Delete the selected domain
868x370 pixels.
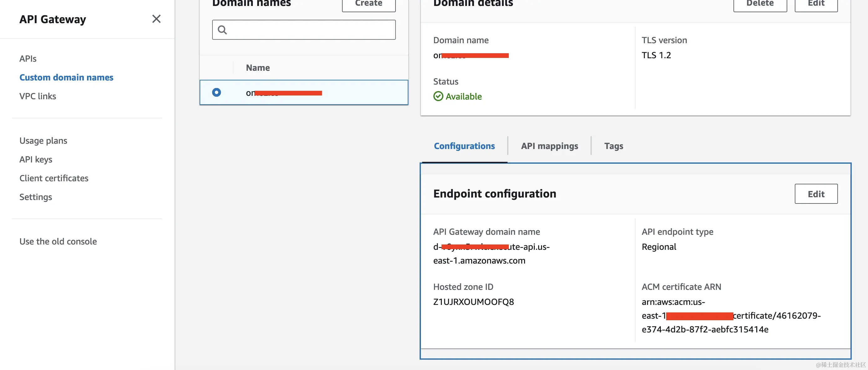point(759,4)
